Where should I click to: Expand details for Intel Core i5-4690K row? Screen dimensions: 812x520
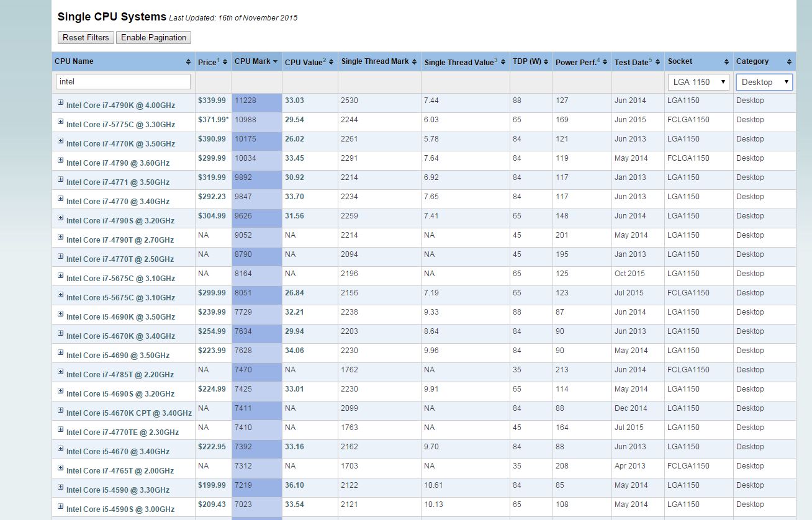(61, 314)
